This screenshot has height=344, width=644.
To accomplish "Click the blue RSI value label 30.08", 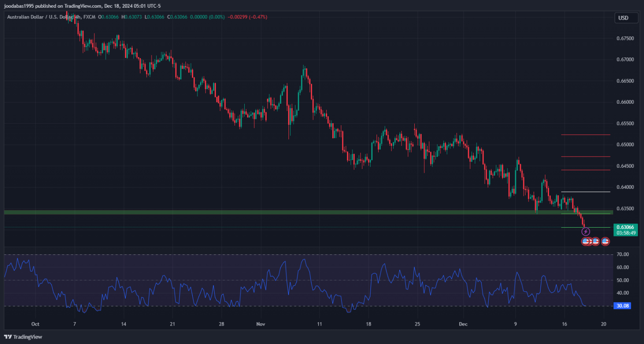I will pyautogui.click(x=622, y=306).
